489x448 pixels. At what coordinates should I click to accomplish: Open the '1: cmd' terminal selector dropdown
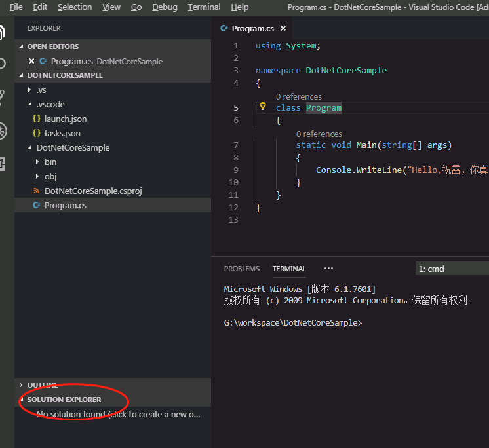click(452, 269)
